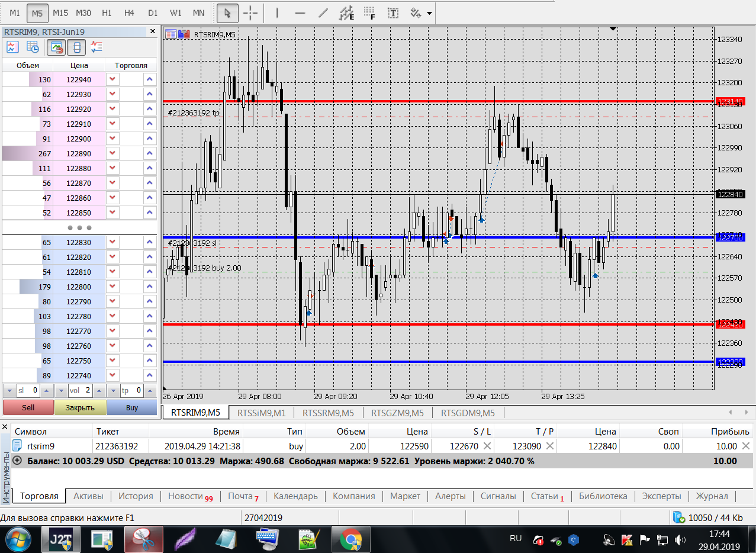Select the equidistant channel tool
This screenshot has width=756, height=553.
tap(346, 12)
